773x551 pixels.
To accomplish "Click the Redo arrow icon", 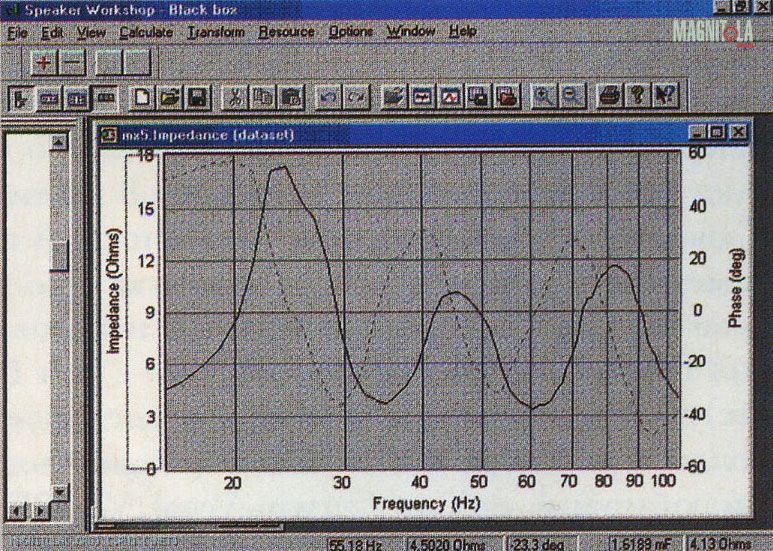I will click(x=356, y=97).
